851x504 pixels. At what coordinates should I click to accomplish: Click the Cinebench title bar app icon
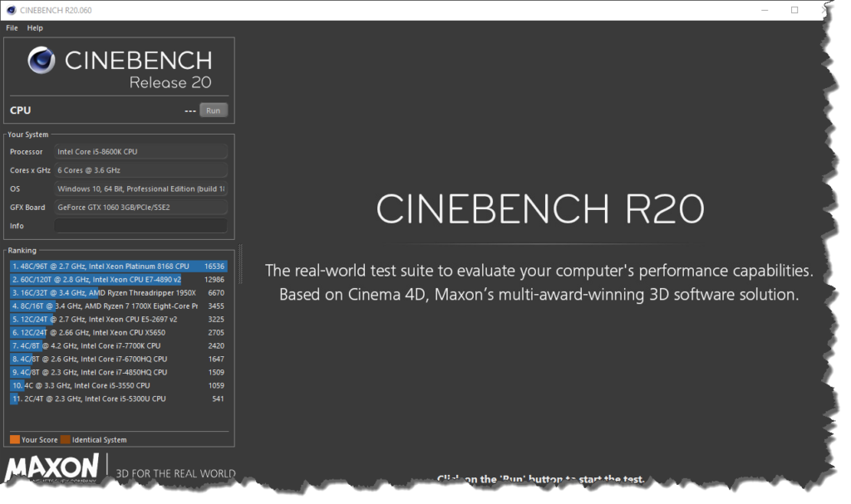click(x=12, y=10)
